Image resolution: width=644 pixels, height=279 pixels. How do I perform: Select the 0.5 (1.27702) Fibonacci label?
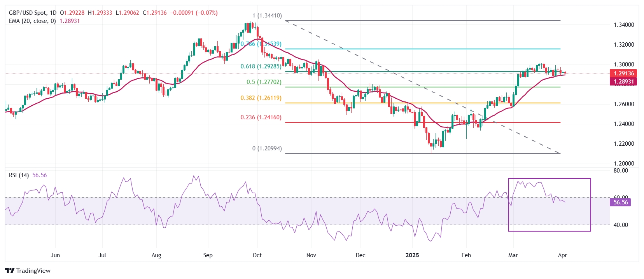tap(264, 82)
